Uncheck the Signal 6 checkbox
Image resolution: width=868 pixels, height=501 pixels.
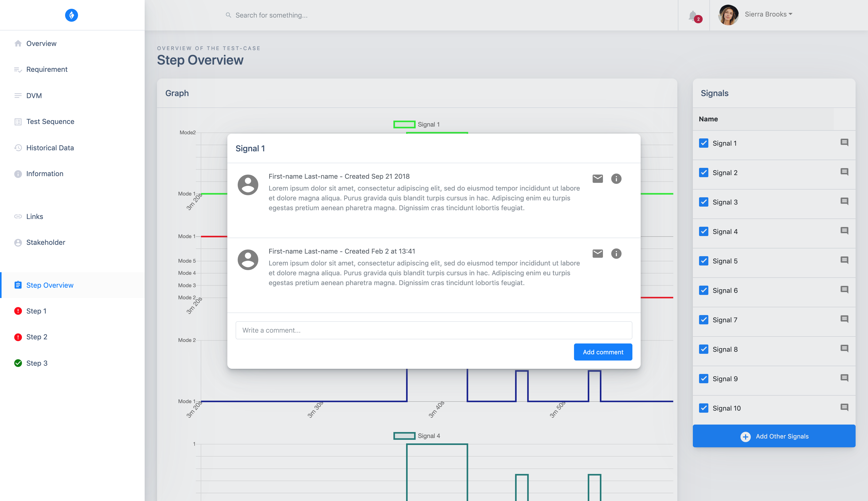point(704,291)
